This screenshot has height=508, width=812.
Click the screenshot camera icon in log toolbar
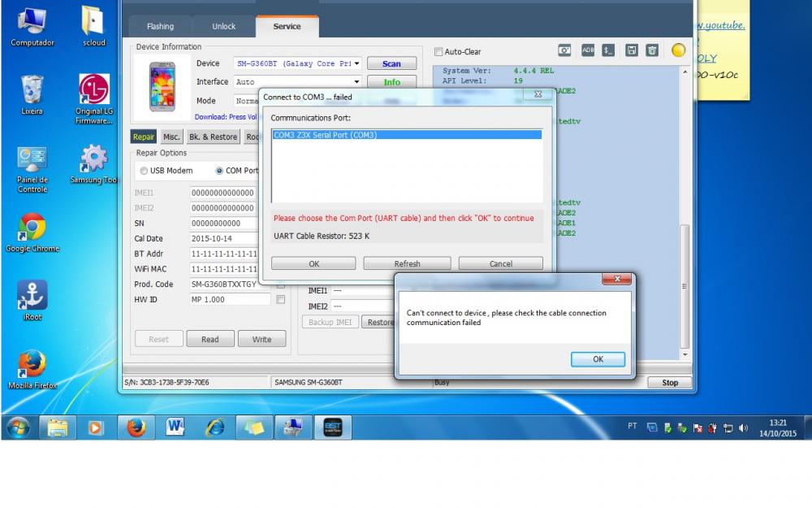click(564, 50)
